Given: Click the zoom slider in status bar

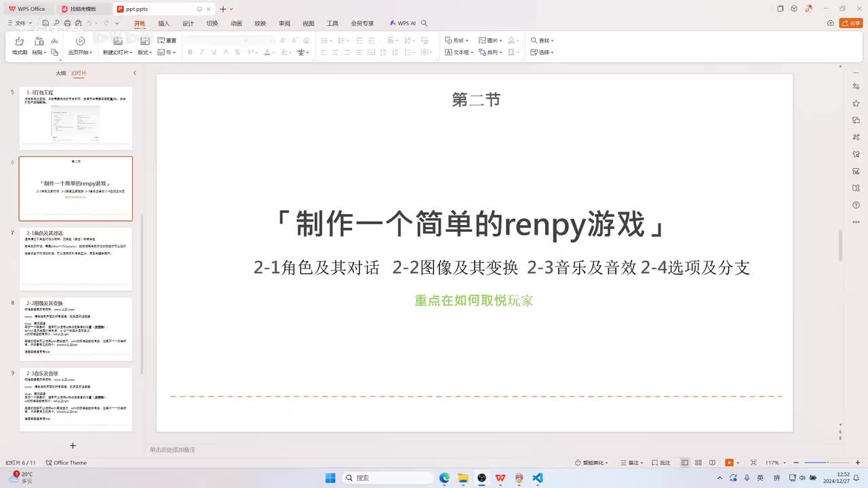Looking at the screenshot, I should [x=827, y=462].
